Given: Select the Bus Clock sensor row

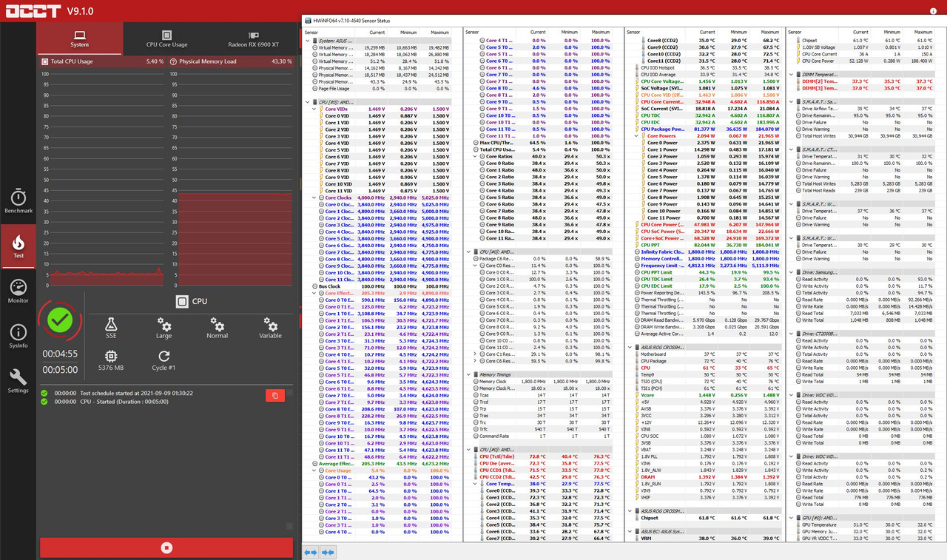Looking at the screenshot, I should [382, 286].
